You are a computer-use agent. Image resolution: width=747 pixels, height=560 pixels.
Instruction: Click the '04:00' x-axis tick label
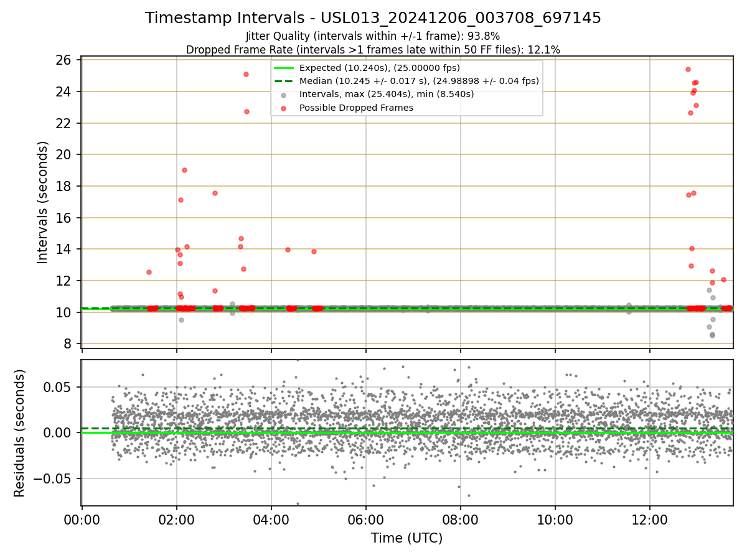271,521
